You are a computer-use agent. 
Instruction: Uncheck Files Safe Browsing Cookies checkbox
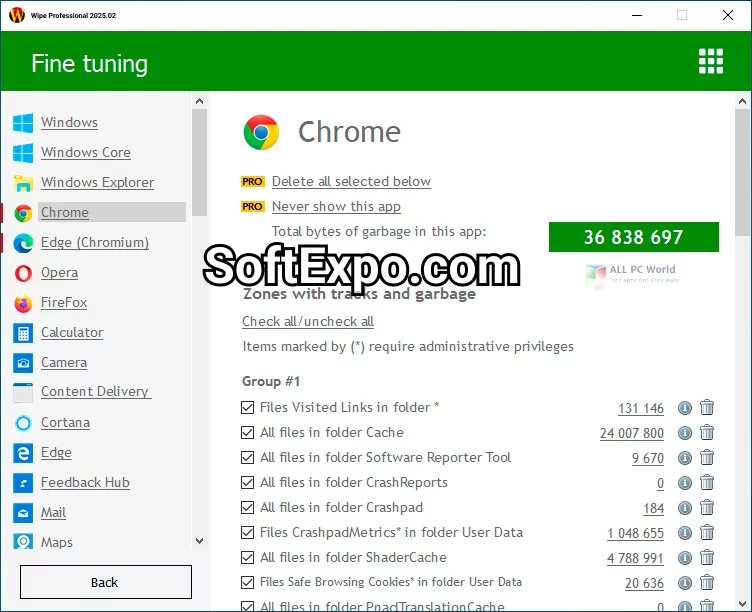247,582
